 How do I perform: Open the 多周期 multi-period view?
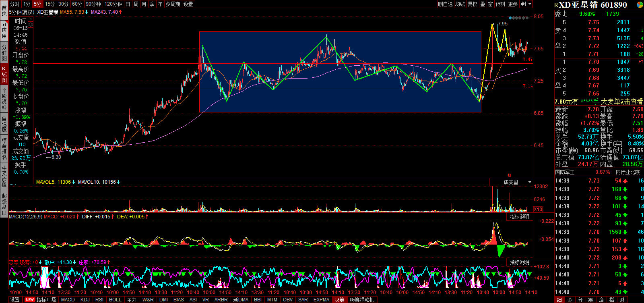coord(173,4)
